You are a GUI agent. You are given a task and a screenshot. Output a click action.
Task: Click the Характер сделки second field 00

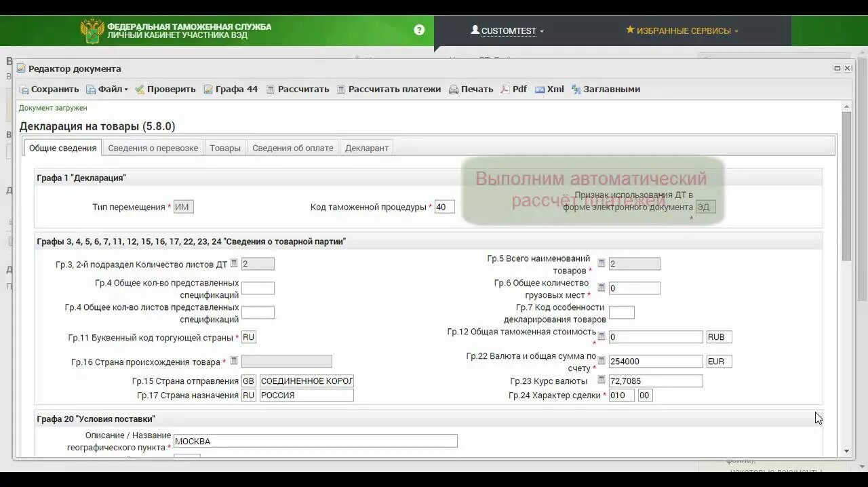click(x=645, y=395)
